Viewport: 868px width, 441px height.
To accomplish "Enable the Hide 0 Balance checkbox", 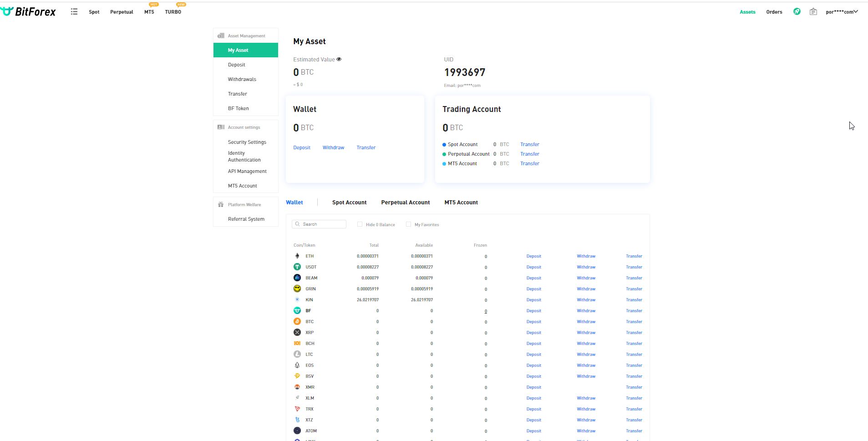I will pyautogui.click(x=360, y=224).
